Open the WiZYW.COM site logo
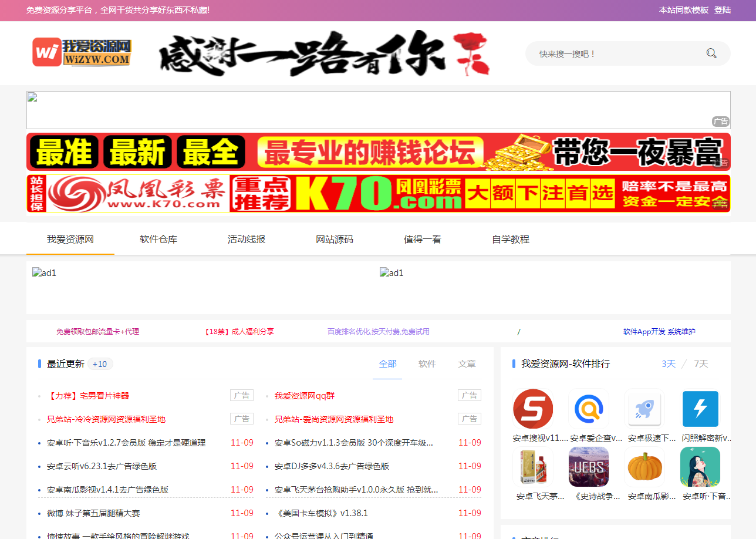756x539 pixels. pyautogui.click(x=82, y=52)
